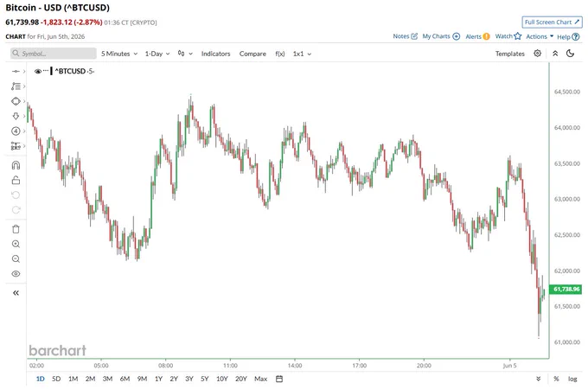Select the 2M period
This screenshot has height=389, width=588.
pos(91,379)
